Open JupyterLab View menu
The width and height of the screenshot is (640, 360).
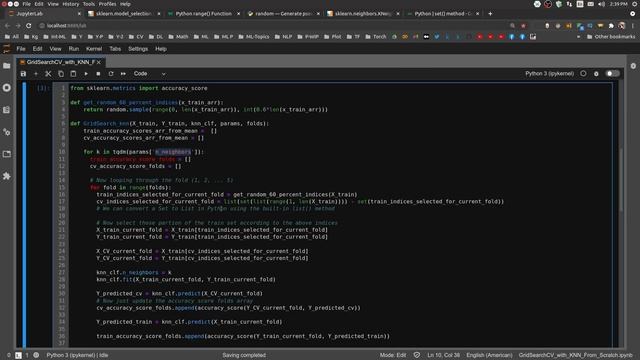tap(56, 49)
